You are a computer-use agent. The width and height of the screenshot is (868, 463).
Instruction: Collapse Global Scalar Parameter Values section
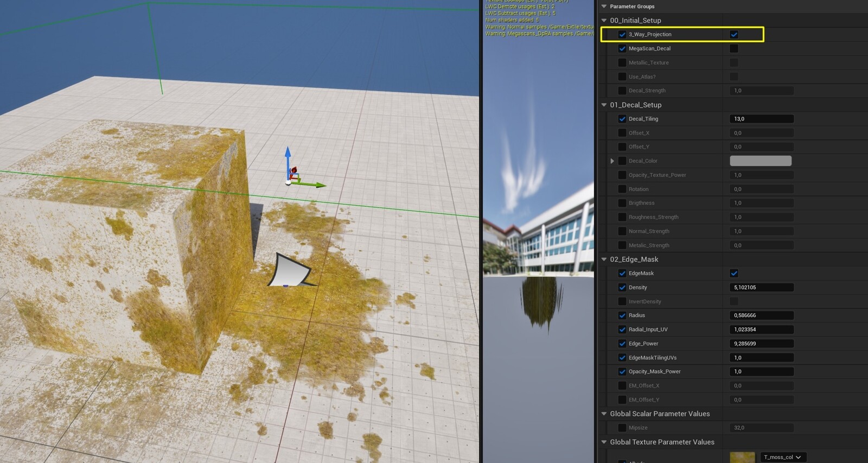tap(604, 414)
